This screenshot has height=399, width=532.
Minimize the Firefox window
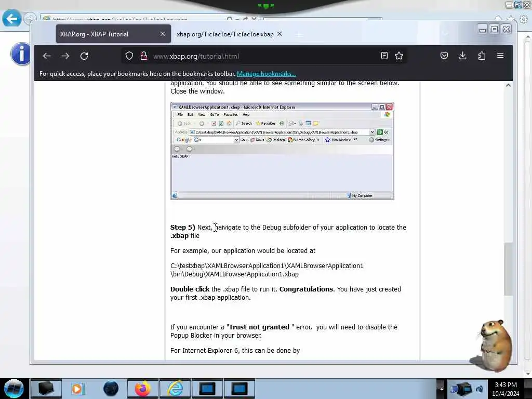tap(482, 30)
